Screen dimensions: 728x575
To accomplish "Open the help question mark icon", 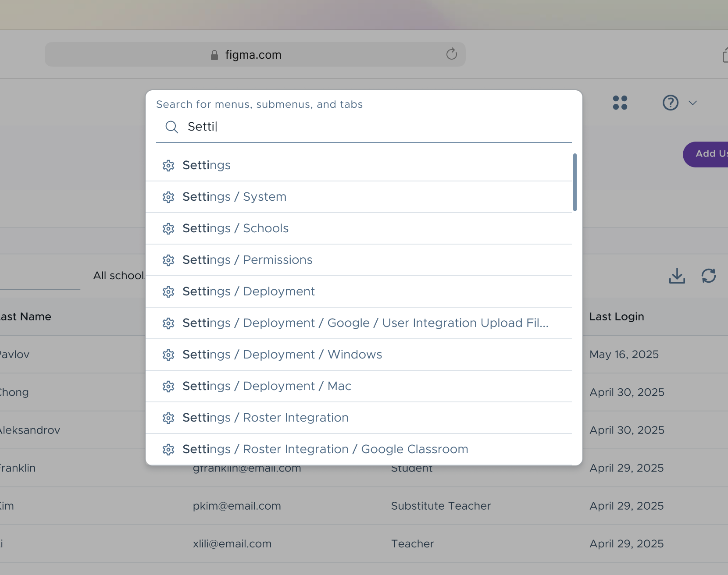I will tap(670, 103).
